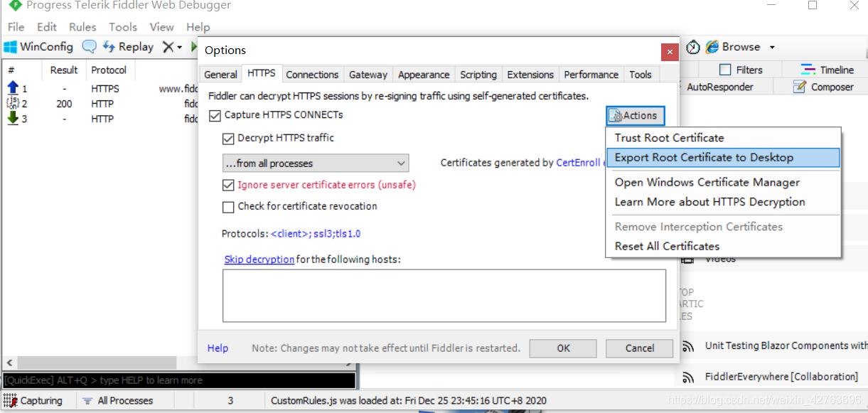The image size is (868, 413).
Task: Click the All Processes status bar filter icon
Action: tap(87, 401)
